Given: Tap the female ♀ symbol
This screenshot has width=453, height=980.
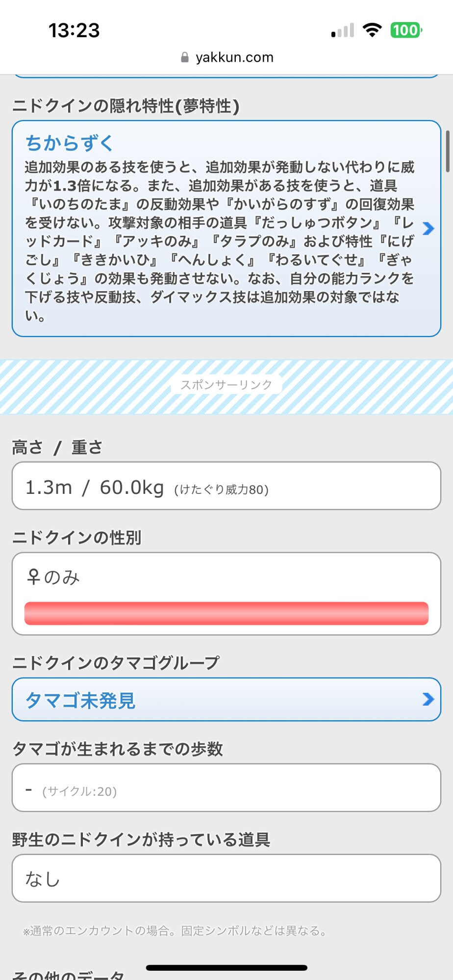Looking at the screenshot, I should coord(33,577).
